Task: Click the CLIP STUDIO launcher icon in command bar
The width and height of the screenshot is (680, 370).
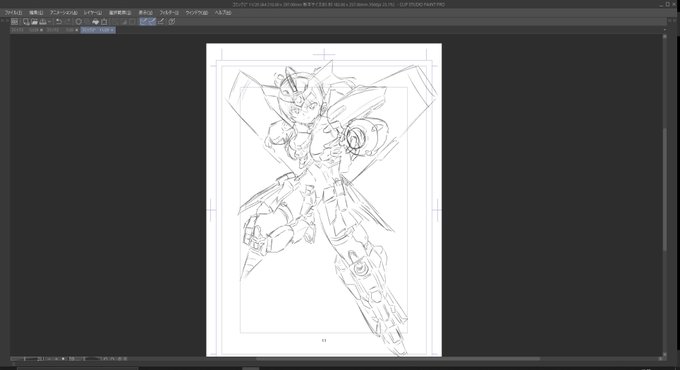Action: [x=14, y=21]
